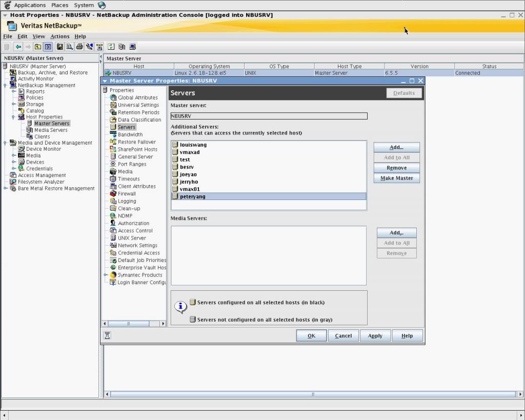The height and width of the screenshot is (420, 525).
Task: Click the Access Management tree icon
Action: tap(13, 175)
